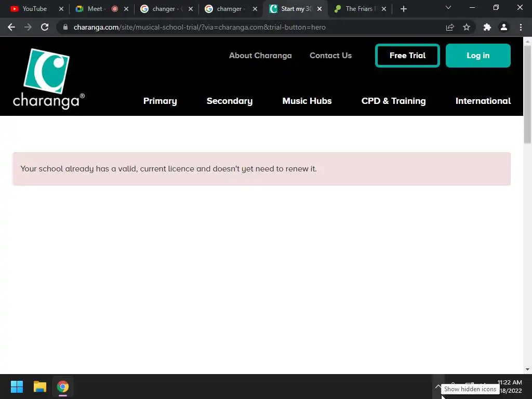Image resolution: width=532 pixels, height=399 pixels.
Task: Show hidden system tray icons
Action: coord(438,387)
